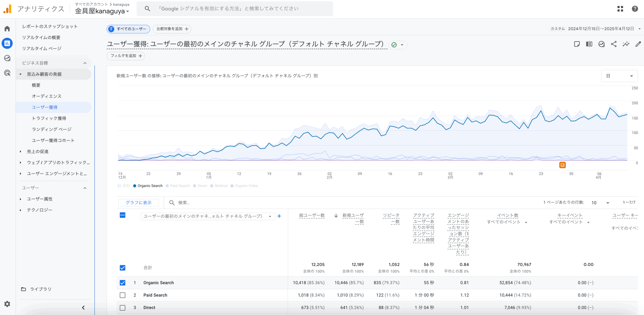This screenshot has height=315, width=644.
Task: Click the orange annotation marker on chart
Action: [562, 165]
